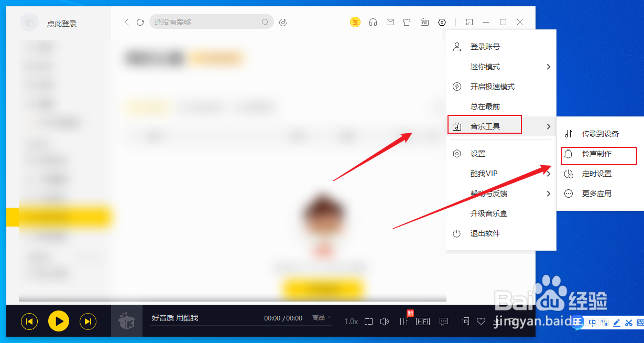This screenshot has height=343, width=644.
Task: Toggle 总在最前 always-on-top option
Action: [485, 106]
